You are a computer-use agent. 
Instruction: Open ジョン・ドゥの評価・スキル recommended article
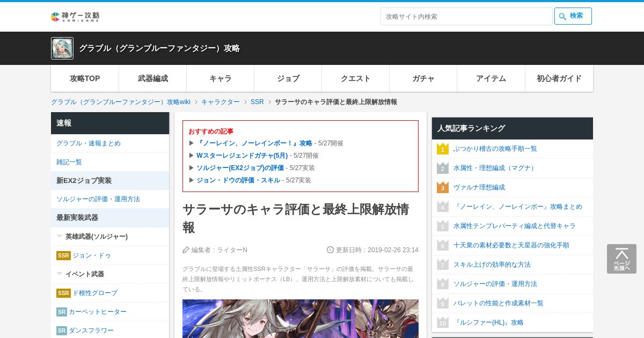(x=238, y=180)
